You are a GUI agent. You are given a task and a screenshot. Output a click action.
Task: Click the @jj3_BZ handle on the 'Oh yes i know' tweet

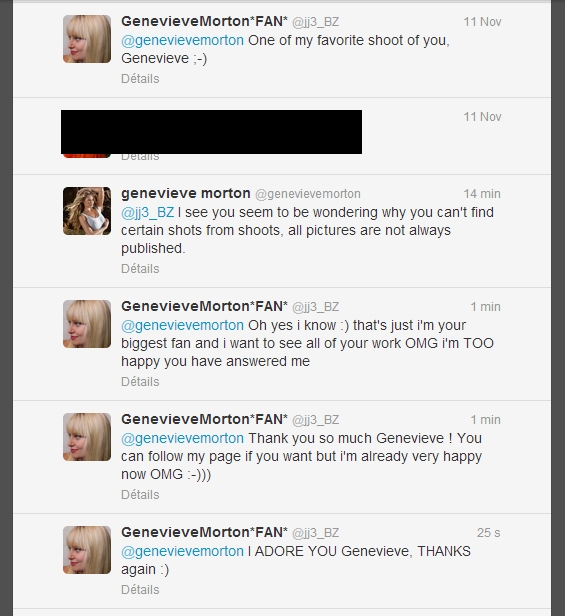[316, 307]
